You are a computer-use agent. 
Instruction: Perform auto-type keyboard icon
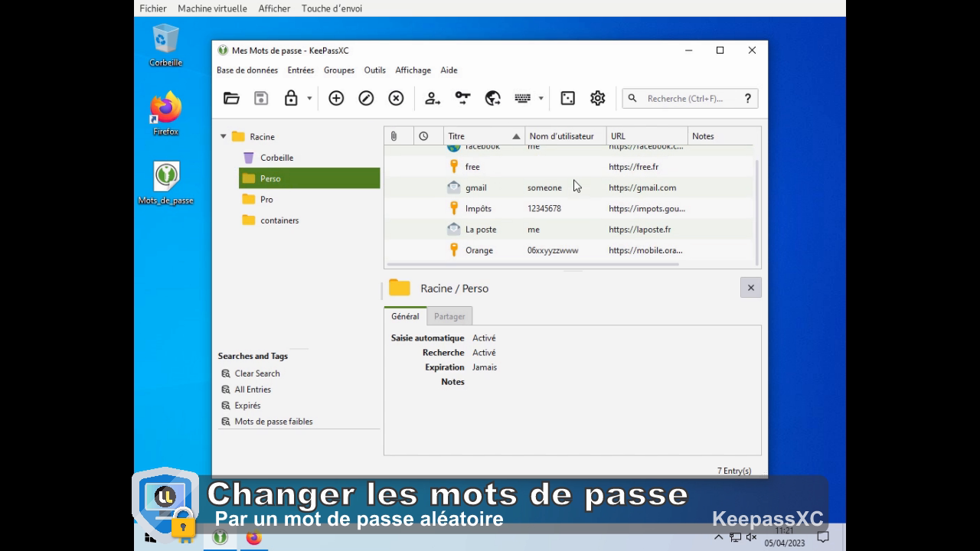[523, 98]
